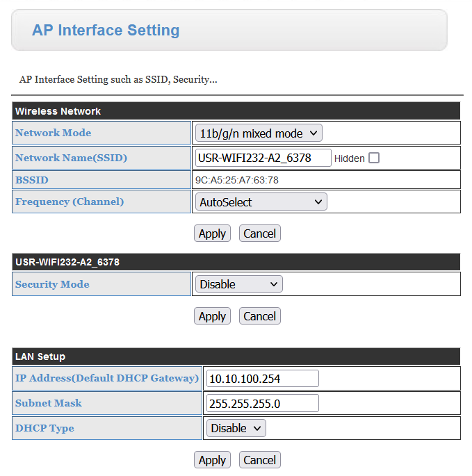Cancel the Security Mode change
The image size is (472, 476).
click(260, 316)
